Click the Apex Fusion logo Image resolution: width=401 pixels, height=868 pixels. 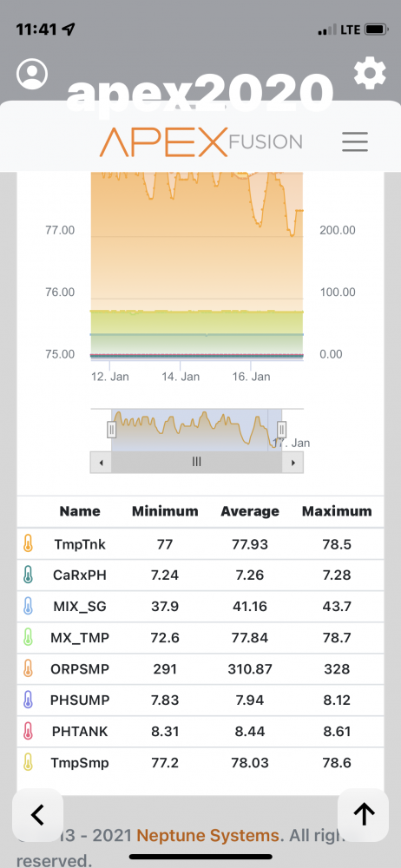click(x=201, y=142)
